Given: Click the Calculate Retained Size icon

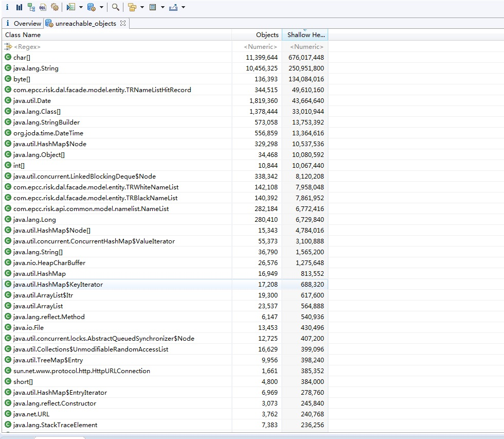Looking at the screenshot, I should pyautogui.click(x=153, y=7).
